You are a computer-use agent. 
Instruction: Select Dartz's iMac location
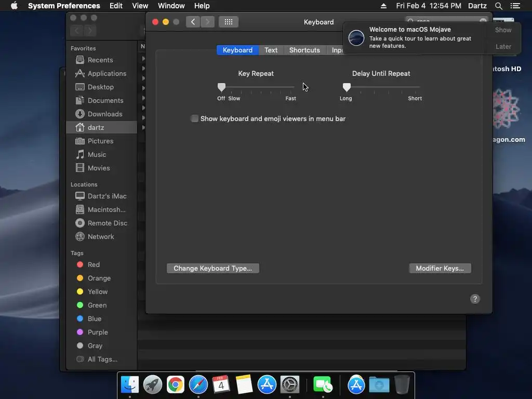(x=107, y=196)
